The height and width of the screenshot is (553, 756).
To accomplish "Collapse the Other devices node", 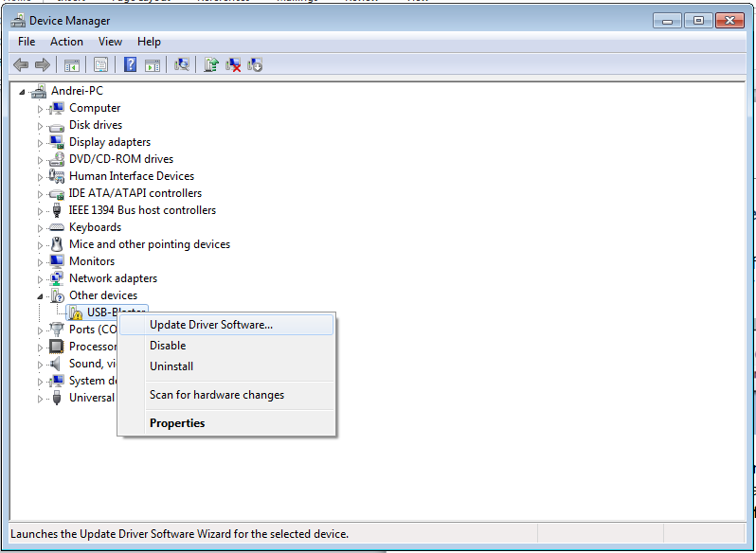I will (40, 296).
